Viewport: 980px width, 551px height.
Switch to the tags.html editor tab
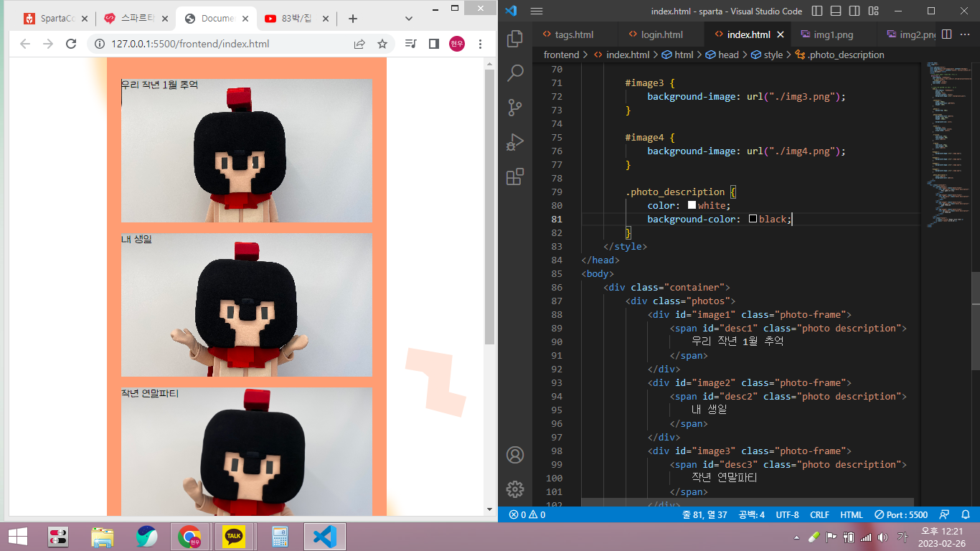(574, 34)
